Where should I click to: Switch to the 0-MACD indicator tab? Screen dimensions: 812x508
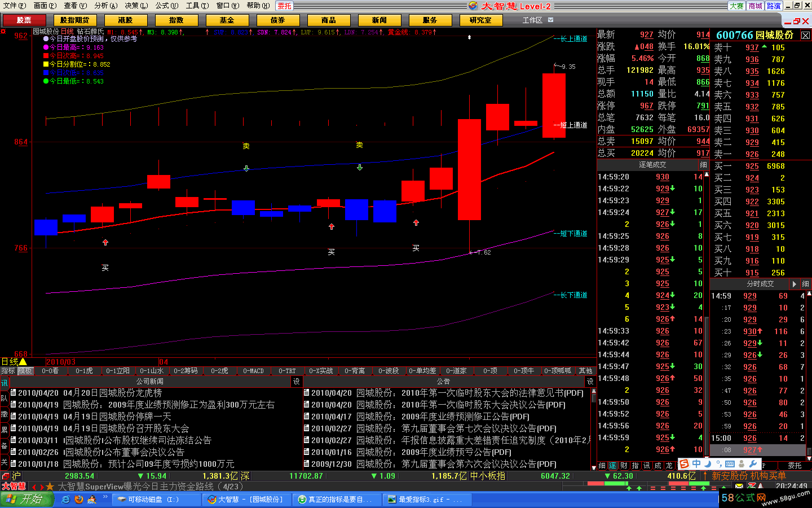coord(253,371)
